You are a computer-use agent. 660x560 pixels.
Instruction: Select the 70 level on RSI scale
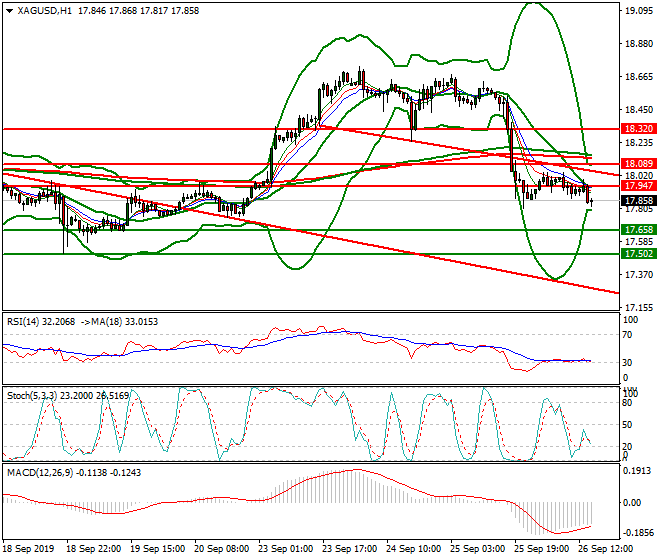[627, 335]
